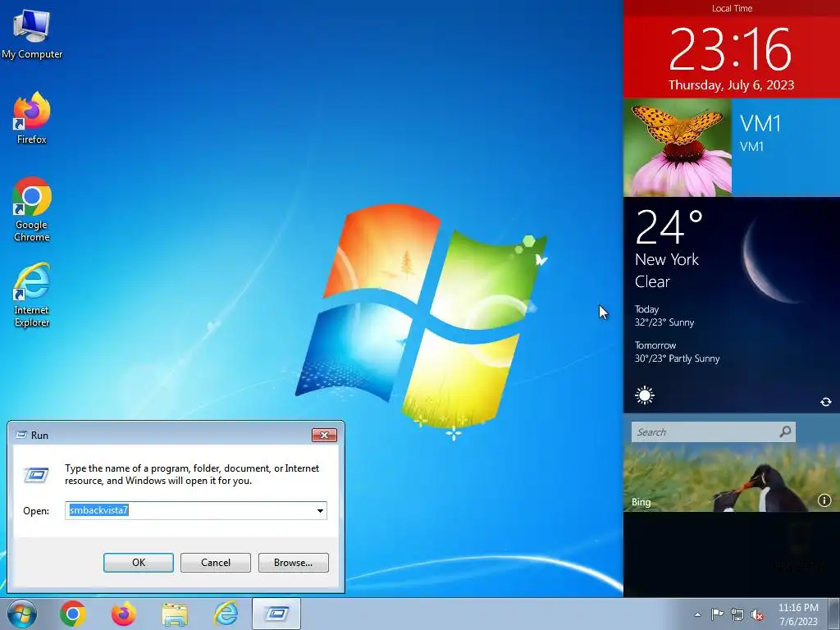Screen dimensions: 840x630
Task: Refresh the weather widget
Action: coord(825,402)
